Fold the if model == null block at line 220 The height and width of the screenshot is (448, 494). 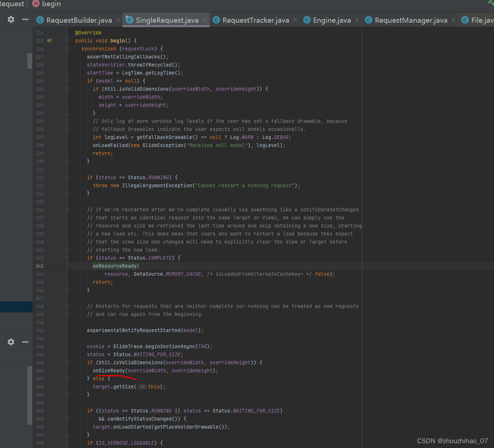click(67, 81)
